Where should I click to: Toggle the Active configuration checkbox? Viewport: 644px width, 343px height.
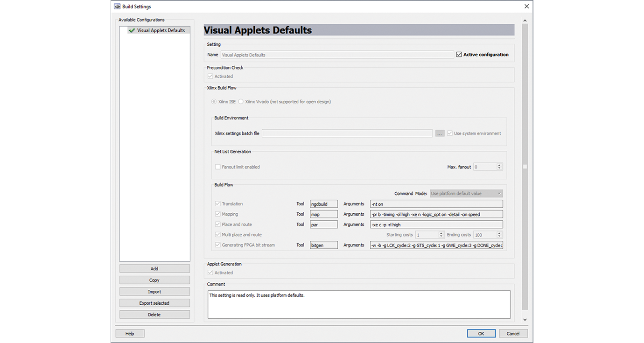[459, 55]
